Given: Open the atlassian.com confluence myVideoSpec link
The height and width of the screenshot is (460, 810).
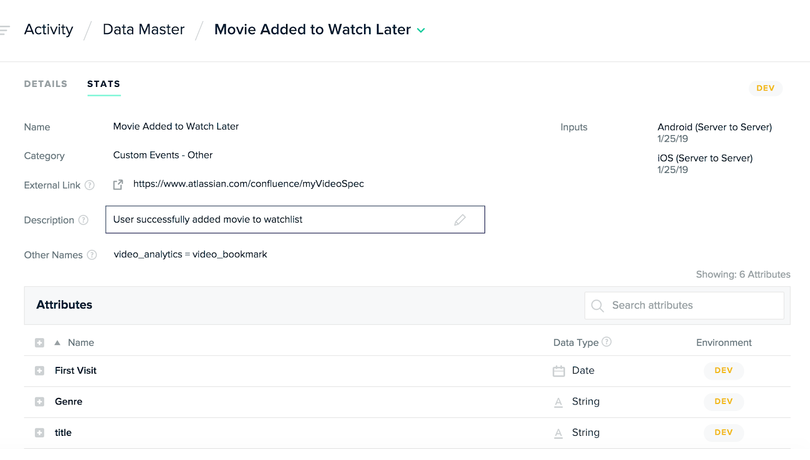Looking at the screenshot, I should 248,184.
